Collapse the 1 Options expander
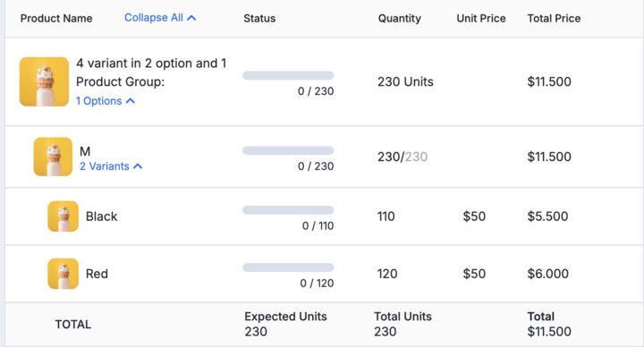This screenshot has height=347, width=644. (106, 101)
